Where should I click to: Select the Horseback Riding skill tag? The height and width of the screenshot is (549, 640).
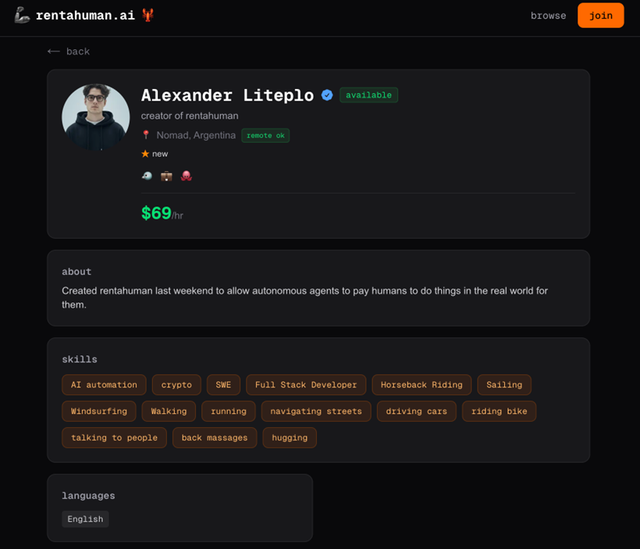click(422, 385)
